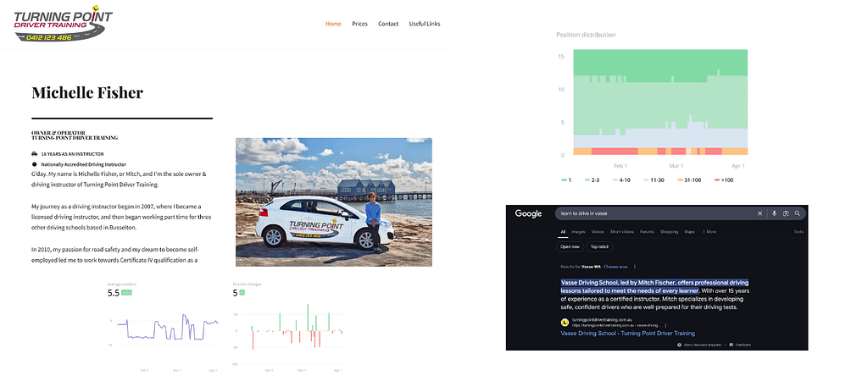Click the Turning Point Driver Training logo

(57, 23)
